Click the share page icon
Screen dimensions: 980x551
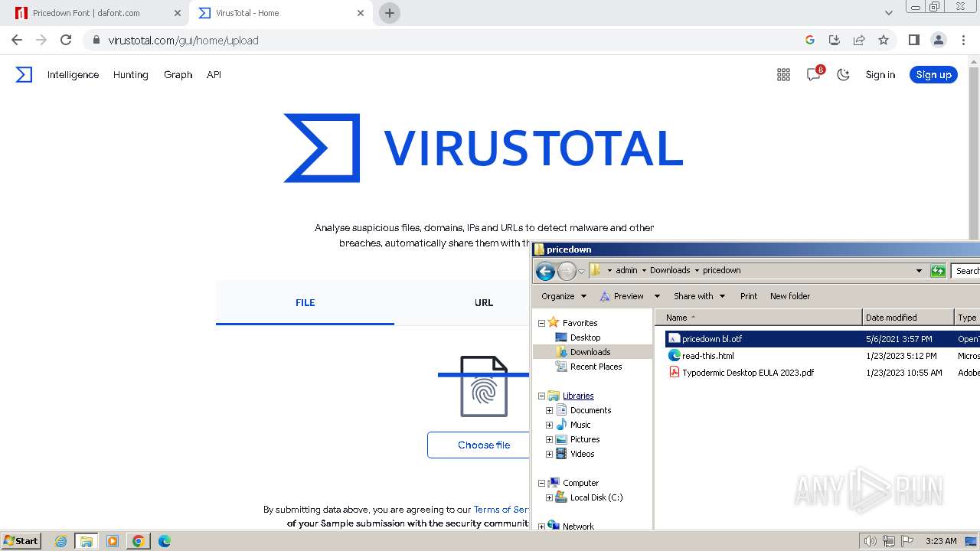(x=859, y=40)
